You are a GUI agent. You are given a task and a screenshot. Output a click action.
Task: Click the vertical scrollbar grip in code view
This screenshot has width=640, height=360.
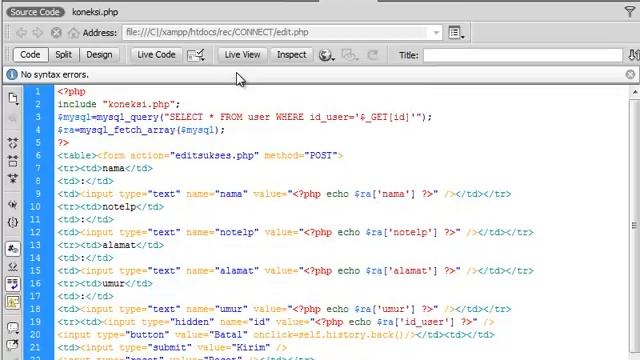(634, 225)
